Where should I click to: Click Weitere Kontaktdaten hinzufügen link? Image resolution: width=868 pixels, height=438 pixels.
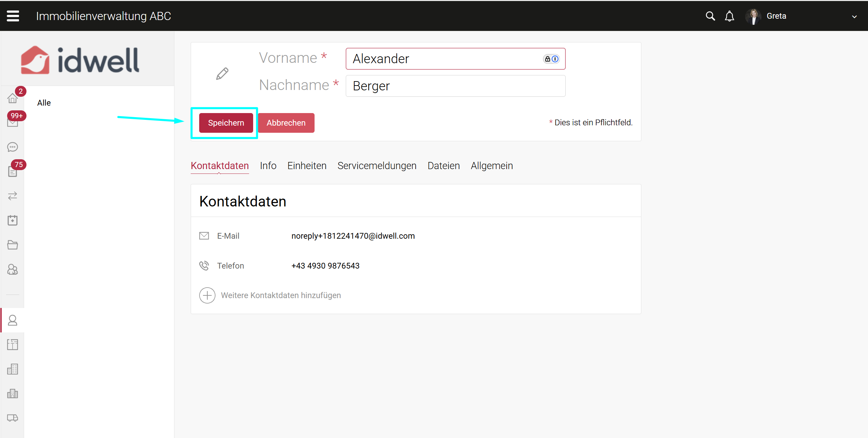point(281,295)
